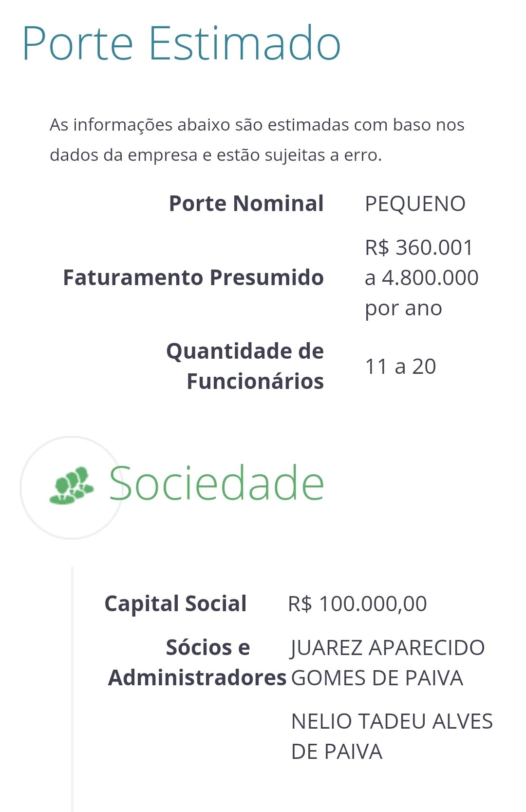
Task: Select the 4.800.000 upper revenue figure
Action: (430, 278)
